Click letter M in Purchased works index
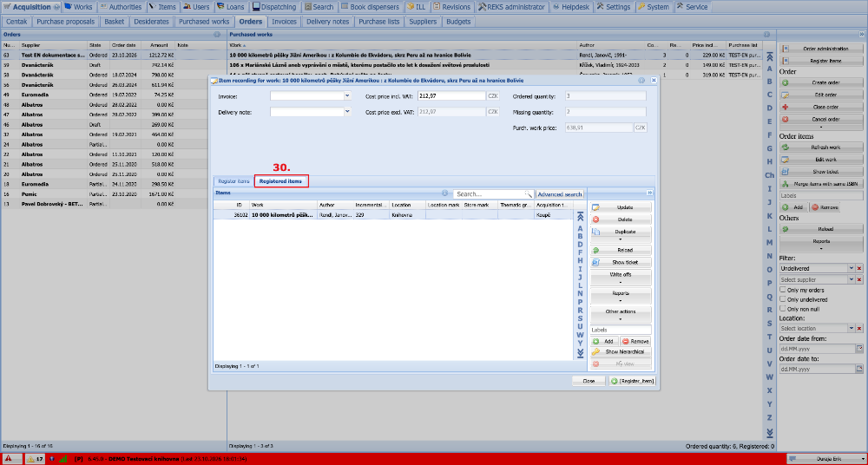868x465 pixels. [769, 242]
